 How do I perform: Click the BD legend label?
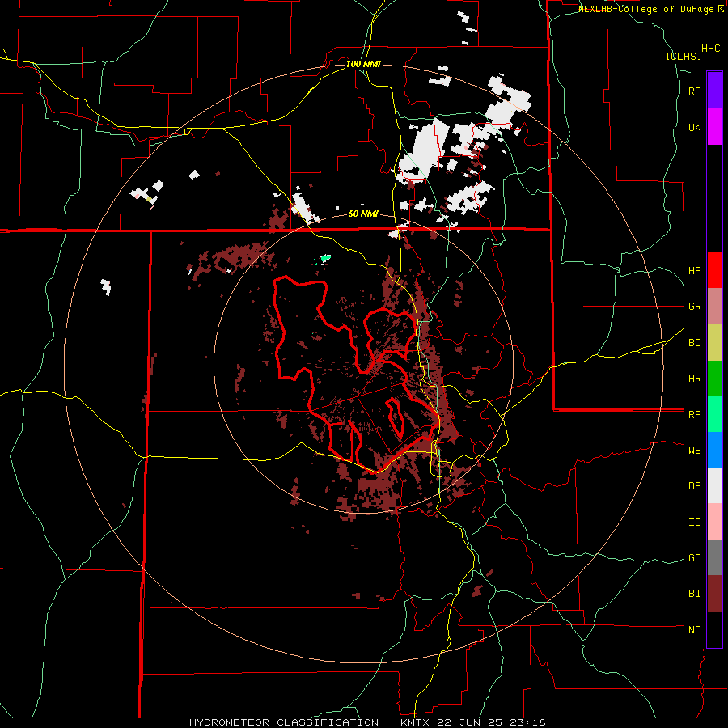(x=694, y=343)
